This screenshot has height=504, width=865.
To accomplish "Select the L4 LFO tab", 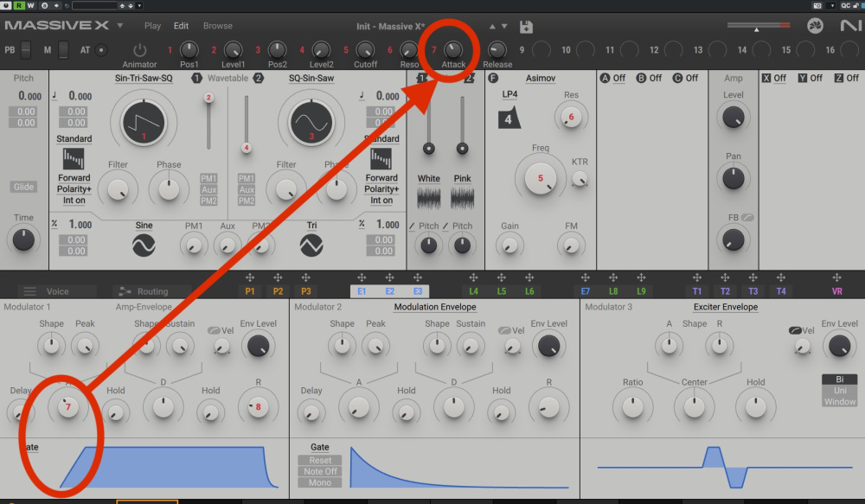I will tap(473, 291).
